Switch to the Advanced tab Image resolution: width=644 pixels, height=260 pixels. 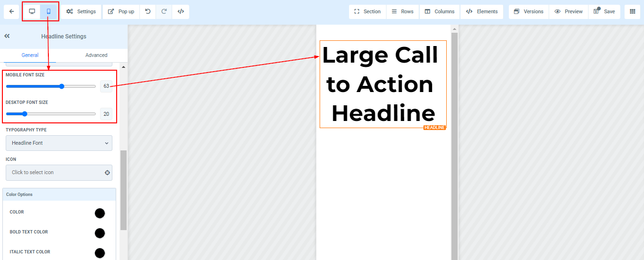click(x=96, y=55)
